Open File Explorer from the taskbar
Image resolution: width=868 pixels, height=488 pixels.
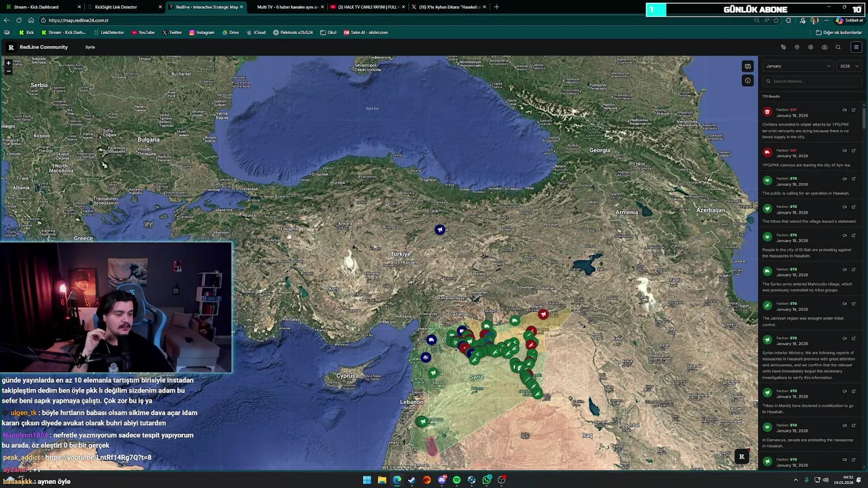click(382, 480)
